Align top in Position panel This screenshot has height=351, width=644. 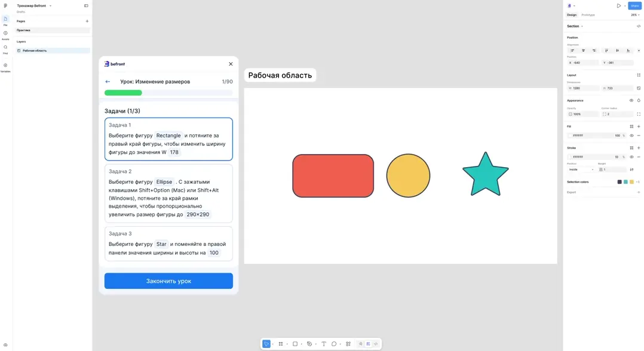(606, 51)
